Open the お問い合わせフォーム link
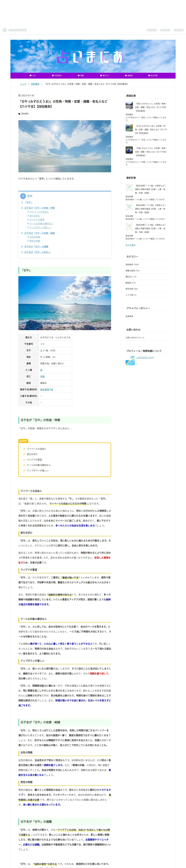This screenshot has height=868, width=186. (135, 338)
